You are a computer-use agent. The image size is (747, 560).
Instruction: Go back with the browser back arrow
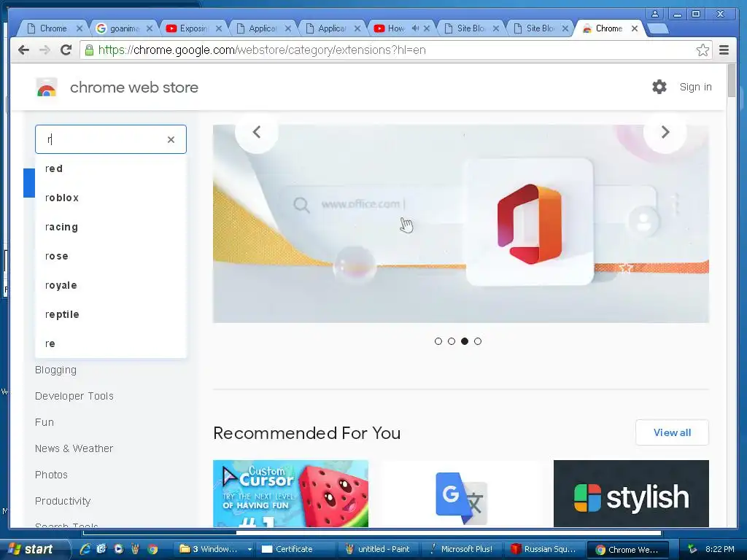(23, 50)
